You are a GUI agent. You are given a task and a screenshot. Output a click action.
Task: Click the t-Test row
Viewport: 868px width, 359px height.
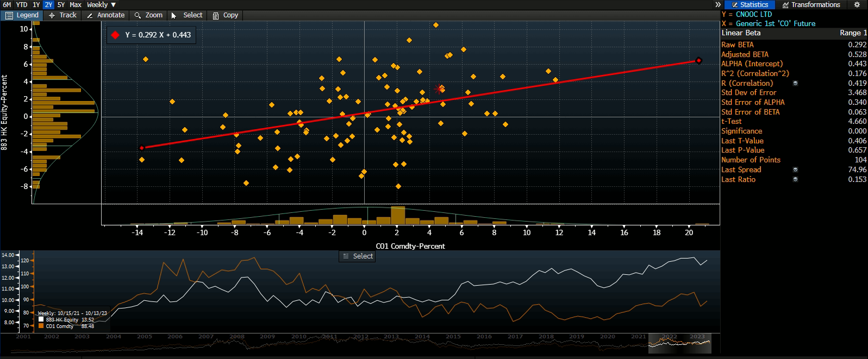tap(794, 121)
